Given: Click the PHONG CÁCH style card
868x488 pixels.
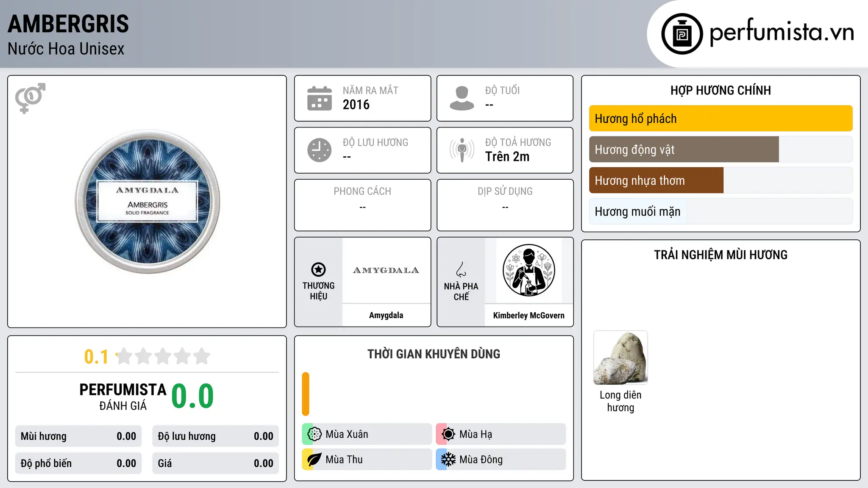Looking at the screenshot, I should 362,205.
